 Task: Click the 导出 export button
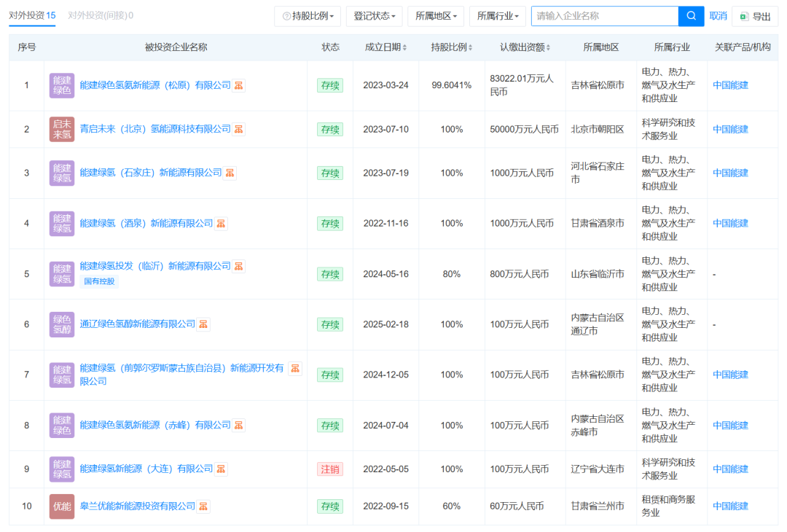755,16
